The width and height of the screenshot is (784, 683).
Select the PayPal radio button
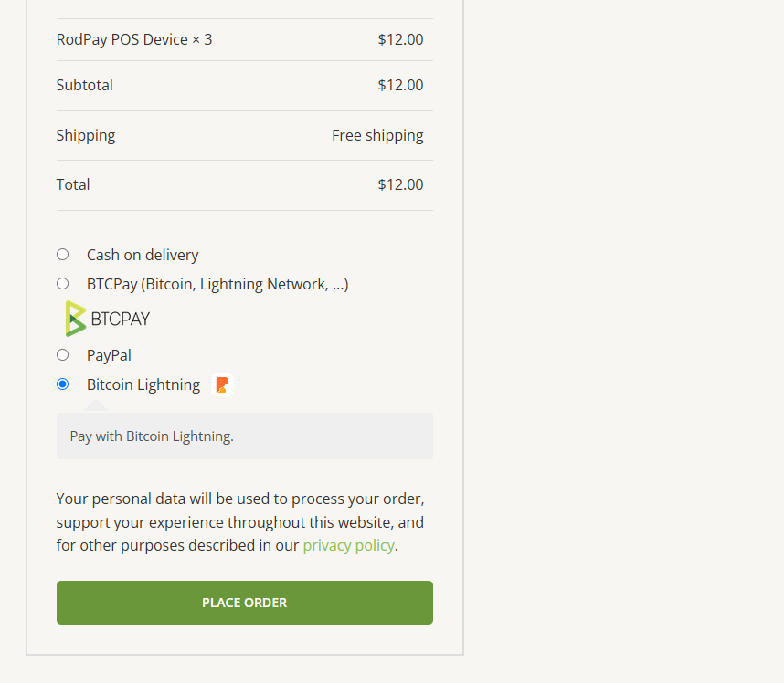tap(62, 355)
